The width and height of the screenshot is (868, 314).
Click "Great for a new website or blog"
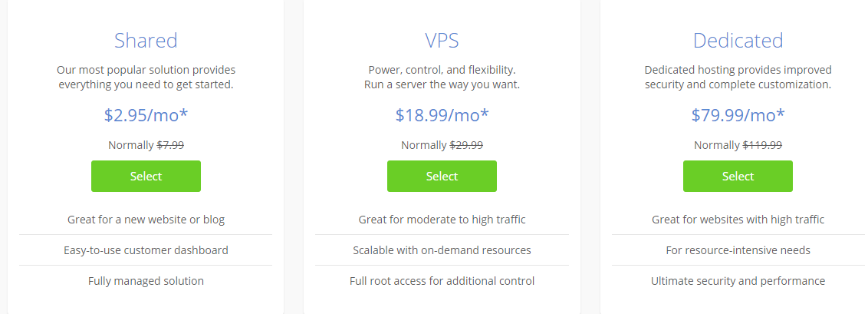pyautogui.click(x=146, y=220)
